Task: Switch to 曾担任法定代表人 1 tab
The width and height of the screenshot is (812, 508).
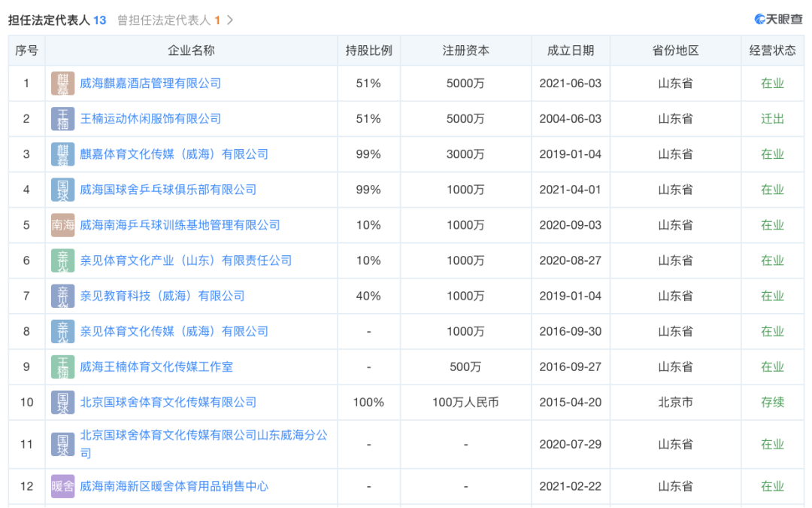Action: point(169,20)
